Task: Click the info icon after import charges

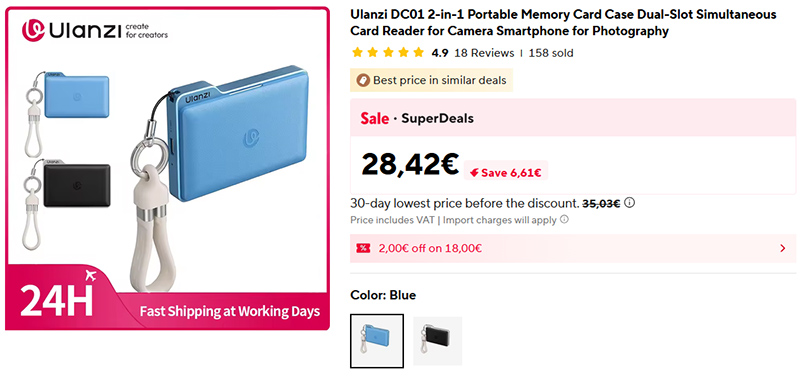Action: coord(564,220)
